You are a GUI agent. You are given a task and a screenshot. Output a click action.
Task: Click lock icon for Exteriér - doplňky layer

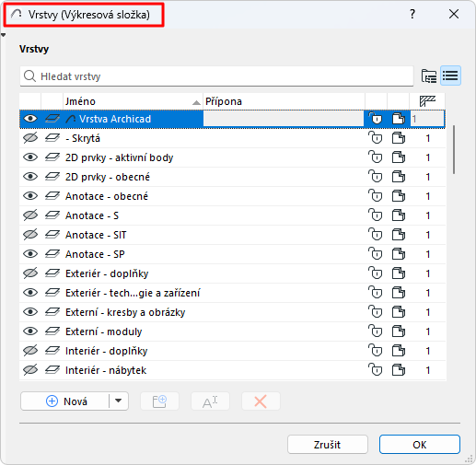click(x=376, y=273)
